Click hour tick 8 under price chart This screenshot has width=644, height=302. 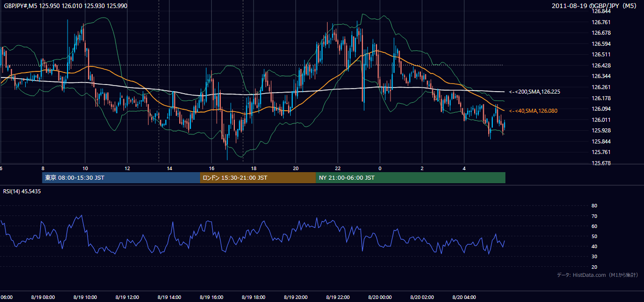43,169
